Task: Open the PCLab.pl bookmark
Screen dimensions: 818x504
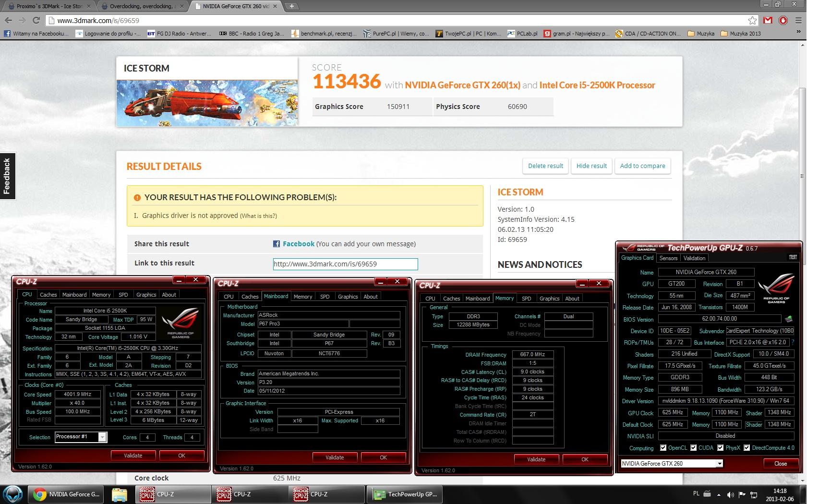Action: click(x=522, y=34)
